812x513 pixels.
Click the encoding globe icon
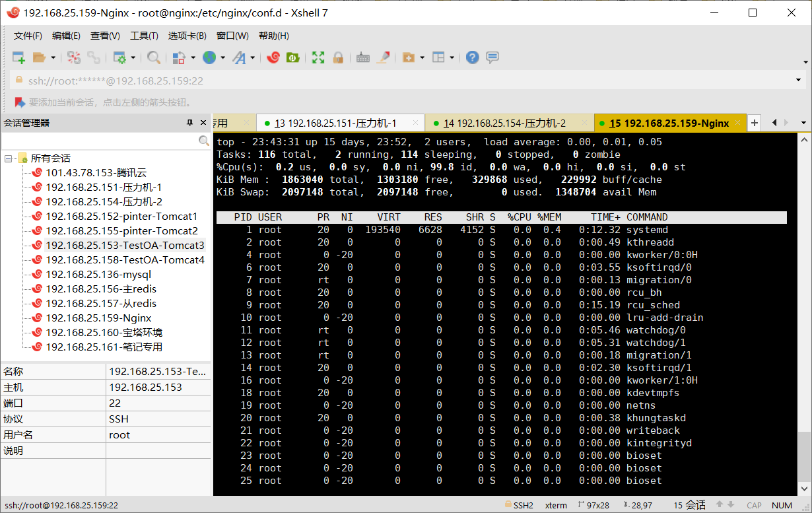(209, 57)
